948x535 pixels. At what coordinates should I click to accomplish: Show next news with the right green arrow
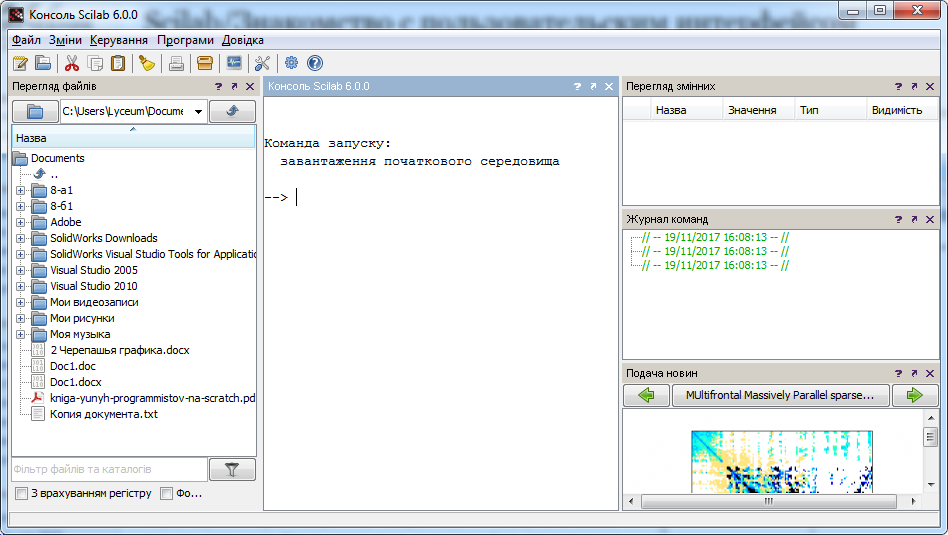pos(915,395)
